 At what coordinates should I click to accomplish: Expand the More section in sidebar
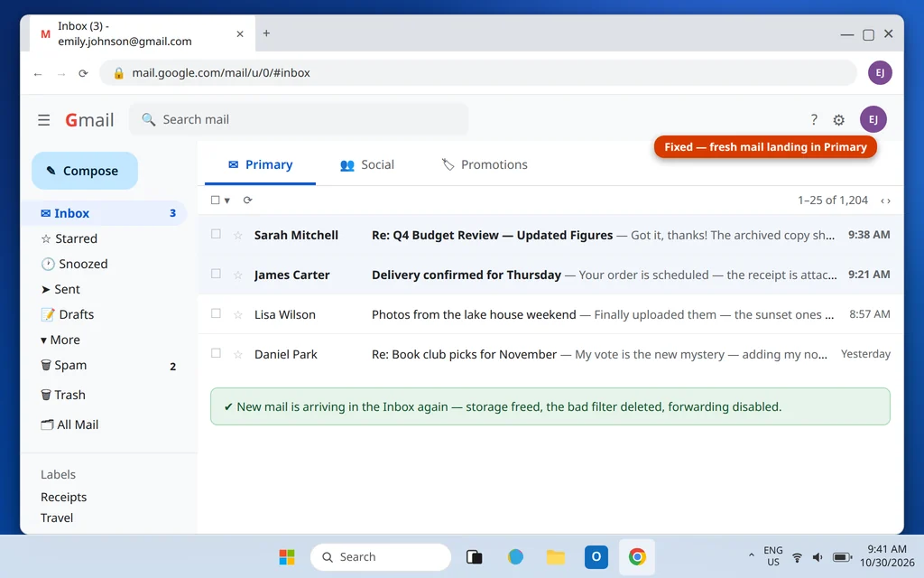pos(60,340)
